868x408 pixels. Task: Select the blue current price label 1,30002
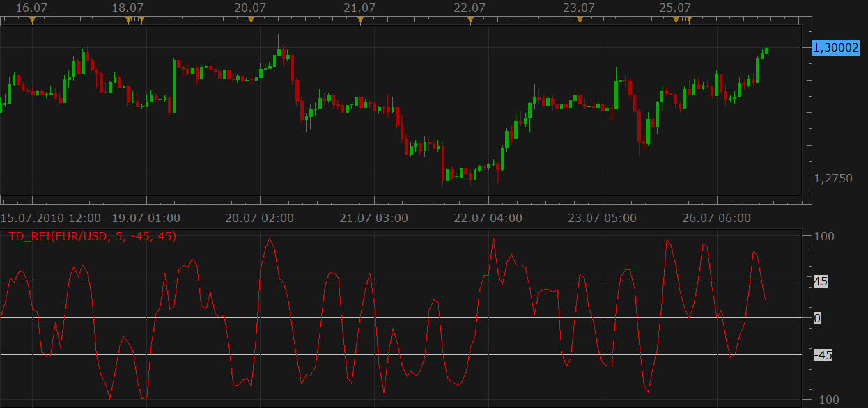[x=836, y=47]
